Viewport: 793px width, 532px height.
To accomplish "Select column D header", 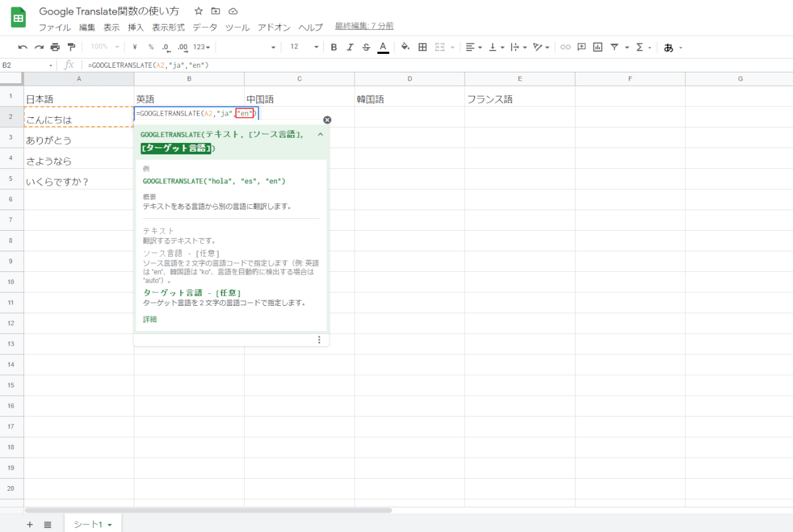I will (410, 79).
